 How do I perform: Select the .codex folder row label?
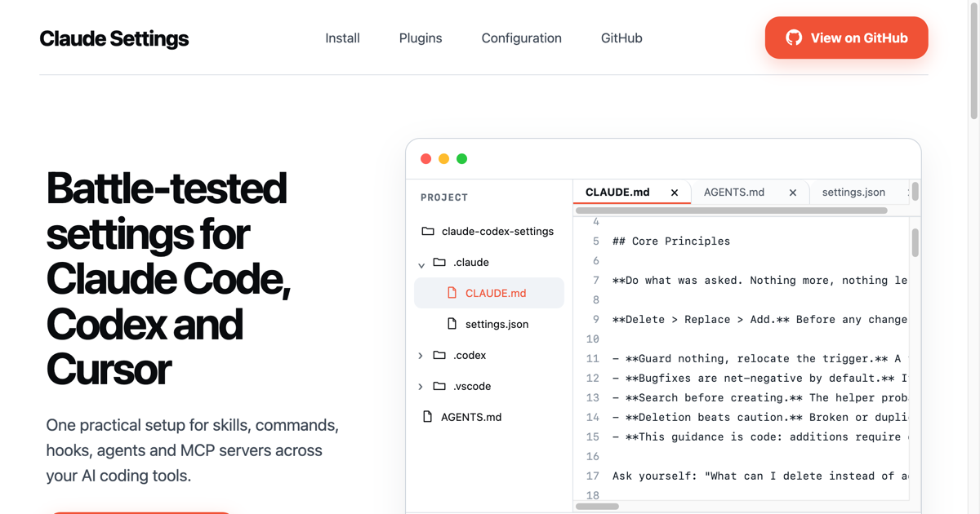click(x=470, y=355)
